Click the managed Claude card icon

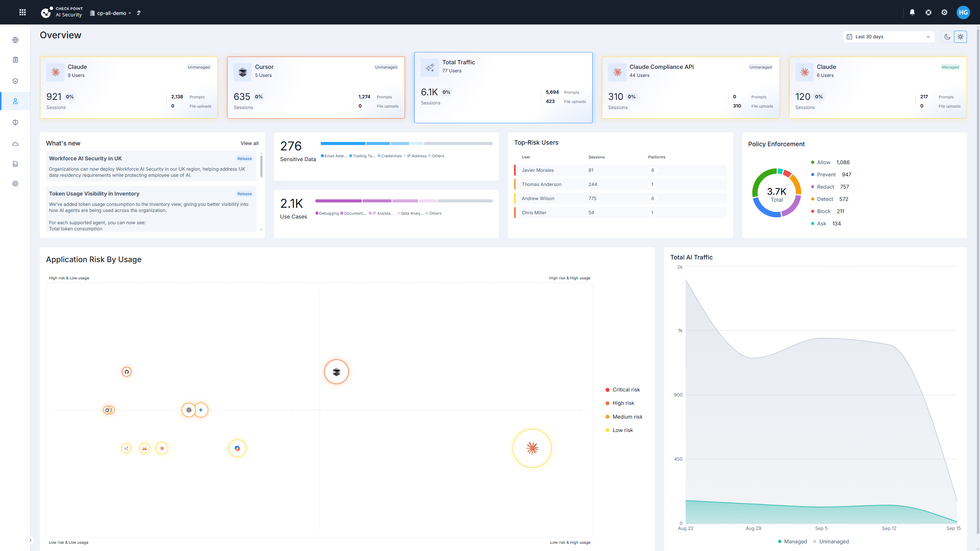coord(804,72)
